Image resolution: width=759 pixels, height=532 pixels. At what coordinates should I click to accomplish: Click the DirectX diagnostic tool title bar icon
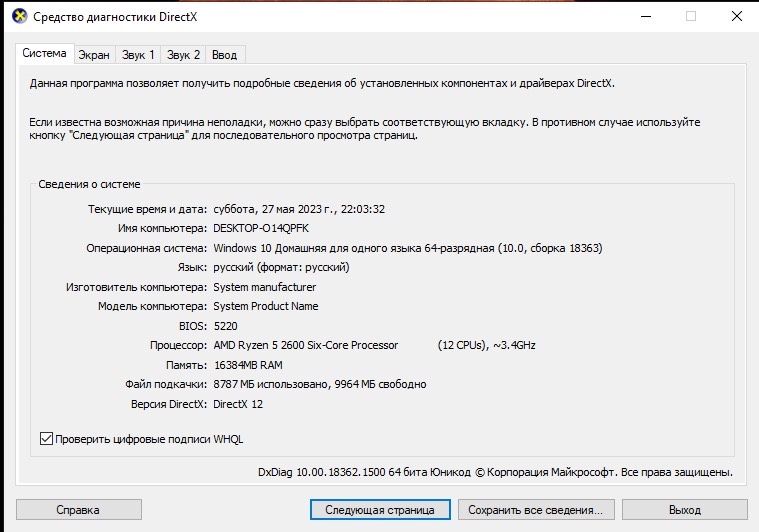(19, 16)
